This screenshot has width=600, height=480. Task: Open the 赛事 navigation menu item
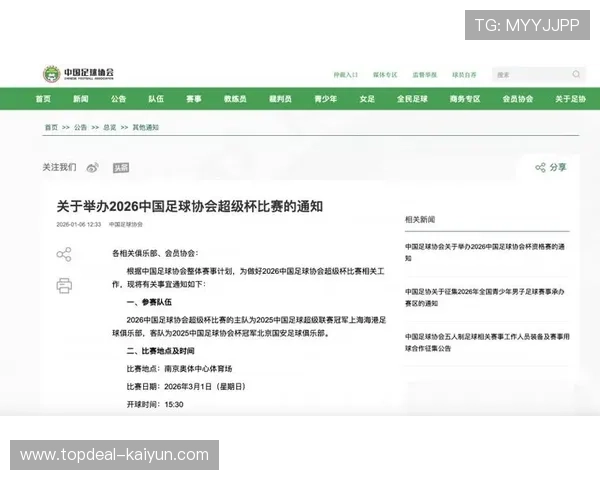(x=194, y=99)
